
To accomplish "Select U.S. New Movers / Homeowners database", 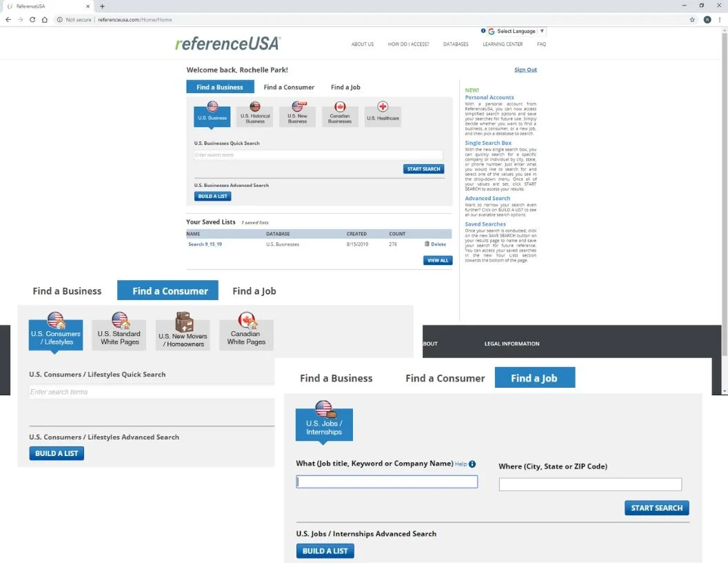I will click(183, 332).
